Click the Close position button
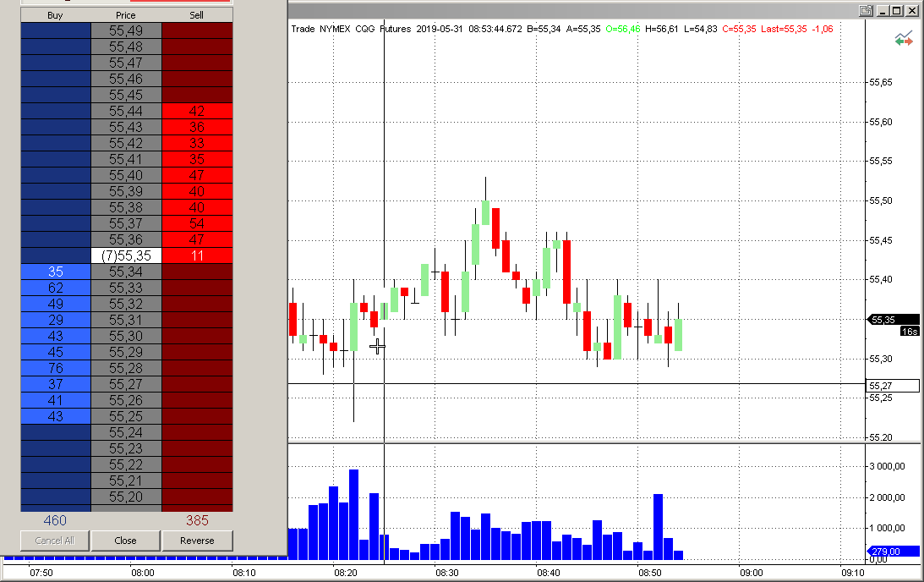This screenshot has height=582, width=924. point(125,541)
